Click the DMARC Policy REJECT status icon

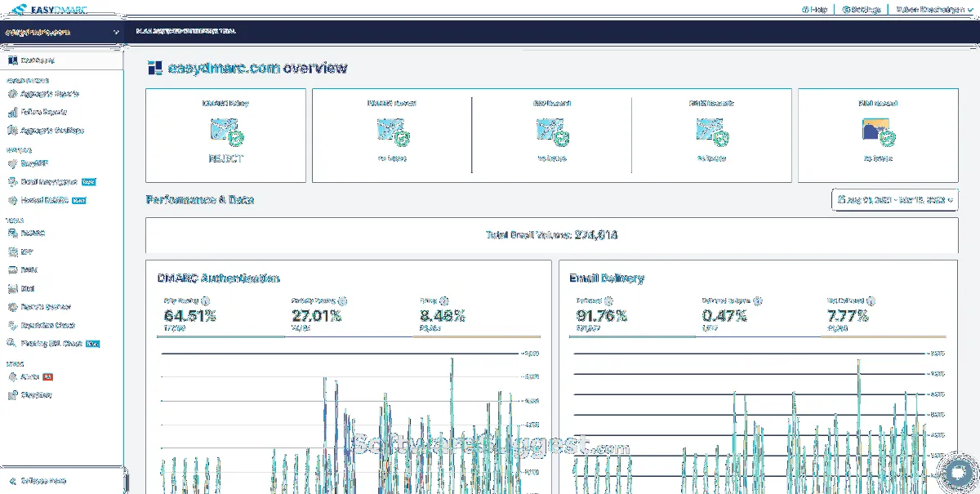coord(225,131)
